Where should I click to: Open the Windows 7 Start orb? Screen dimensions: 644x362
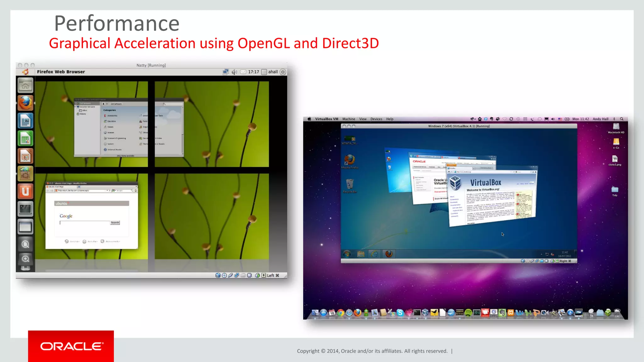pos(347,254)
